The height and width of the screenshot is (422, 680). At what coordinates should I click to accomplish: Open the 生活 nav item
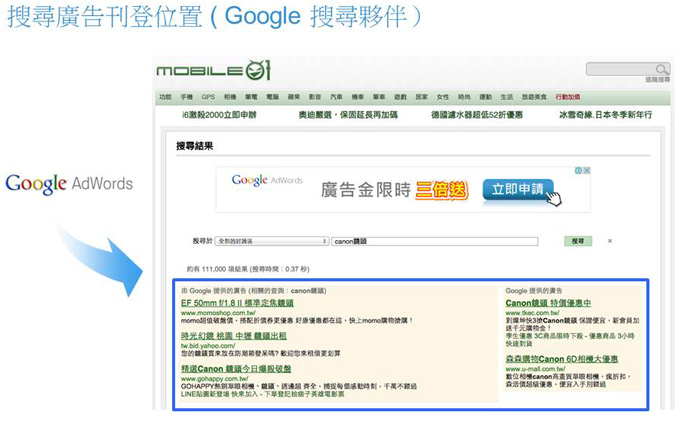click(x=507, y=97)
